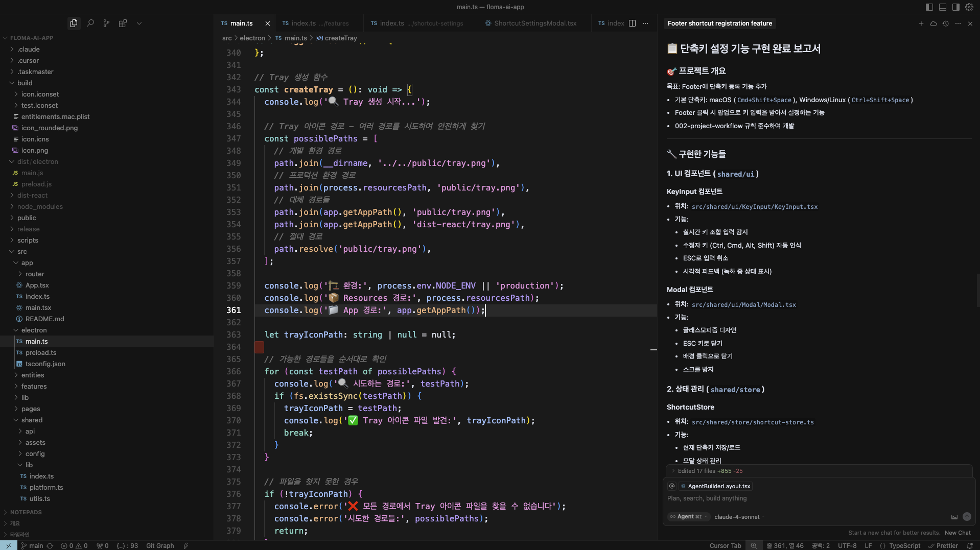Open Git Graph from status bar
The width and height of the screenshot is (980, 550).
coord(160,546)
